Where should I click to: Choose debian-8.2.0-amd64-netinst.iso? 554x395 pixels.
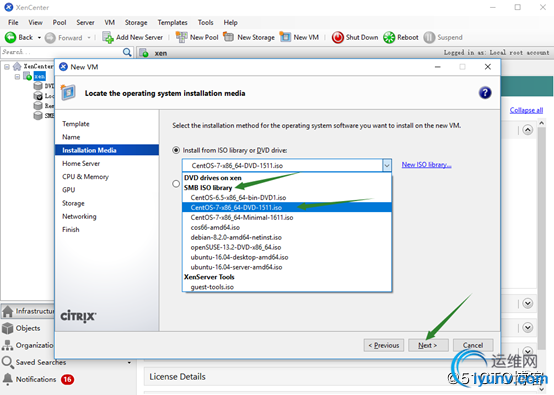[x=287, y=237]
